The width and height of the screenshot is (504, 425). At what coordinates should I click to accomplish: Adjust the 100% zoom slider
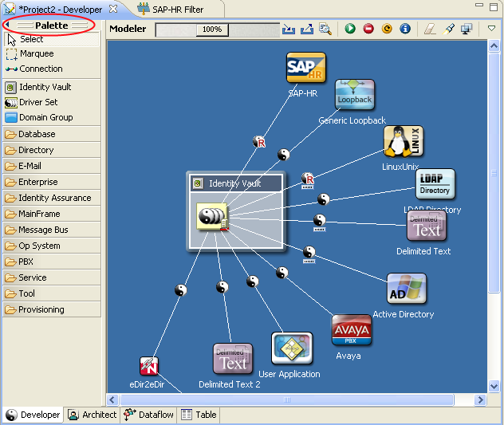point(212,30)
